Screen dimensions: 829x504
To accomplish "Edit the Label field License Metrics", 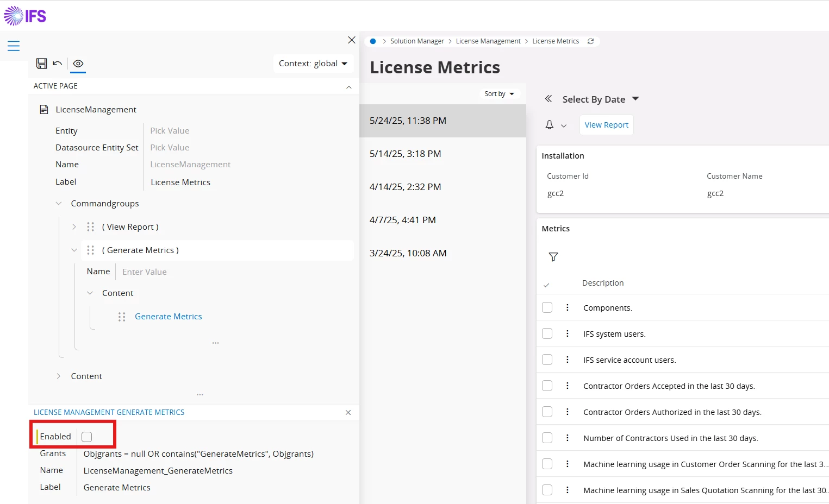I will (x=180, y=182).
